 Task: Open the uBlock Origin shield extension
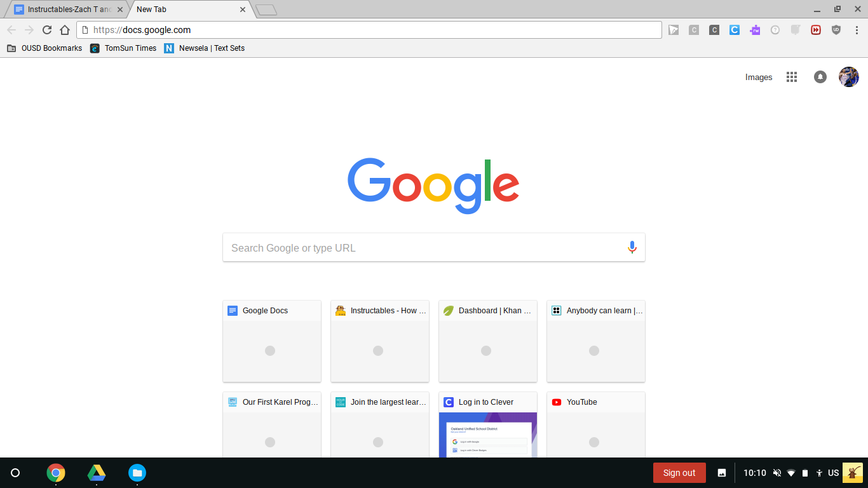point(836,30)
